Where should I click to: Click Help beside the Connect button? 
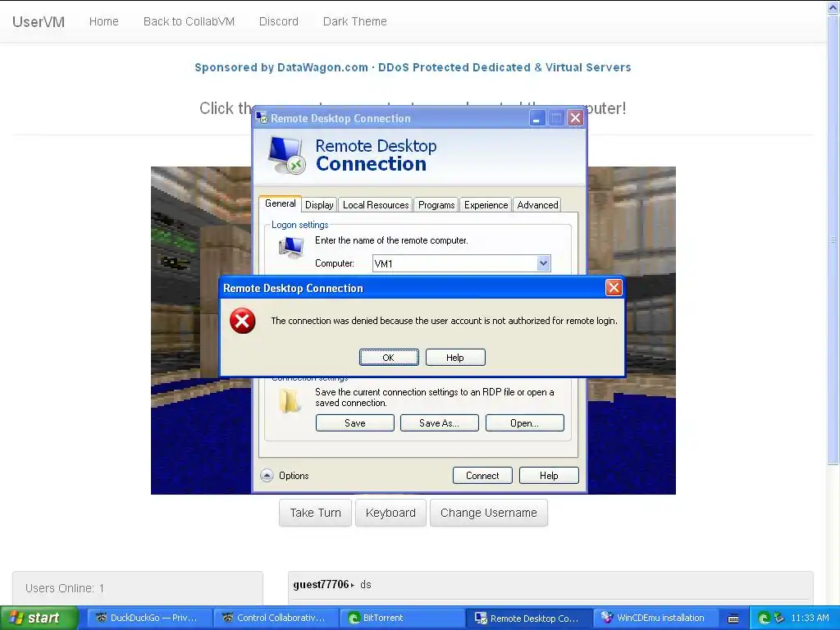(549, 475)
